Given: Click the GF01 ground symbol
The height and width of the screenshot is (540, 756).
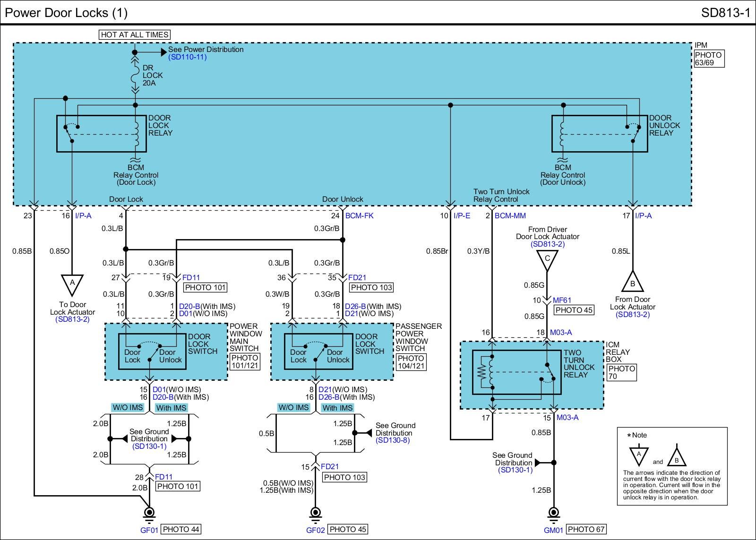Looking at the screenshot, I should pos(149,513).
